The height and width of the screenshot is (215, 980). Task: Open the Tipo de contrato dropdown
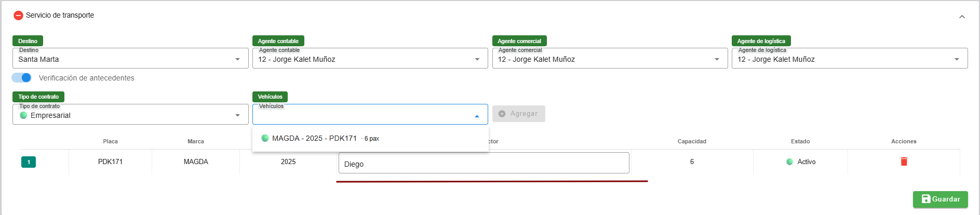pyautogui.click(x=130, y=115)
